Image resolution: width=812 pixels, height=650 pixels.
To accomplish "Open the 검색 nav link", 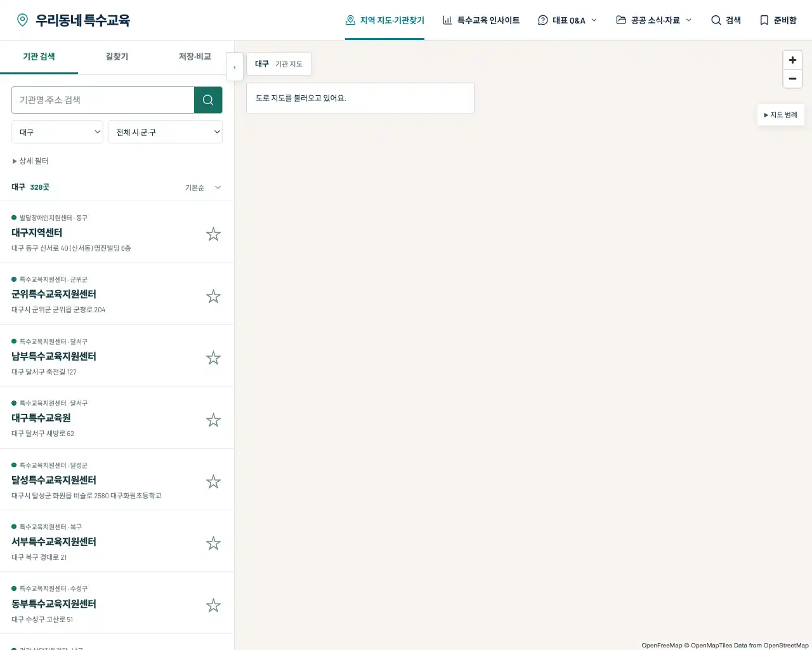I will point(726,20).
